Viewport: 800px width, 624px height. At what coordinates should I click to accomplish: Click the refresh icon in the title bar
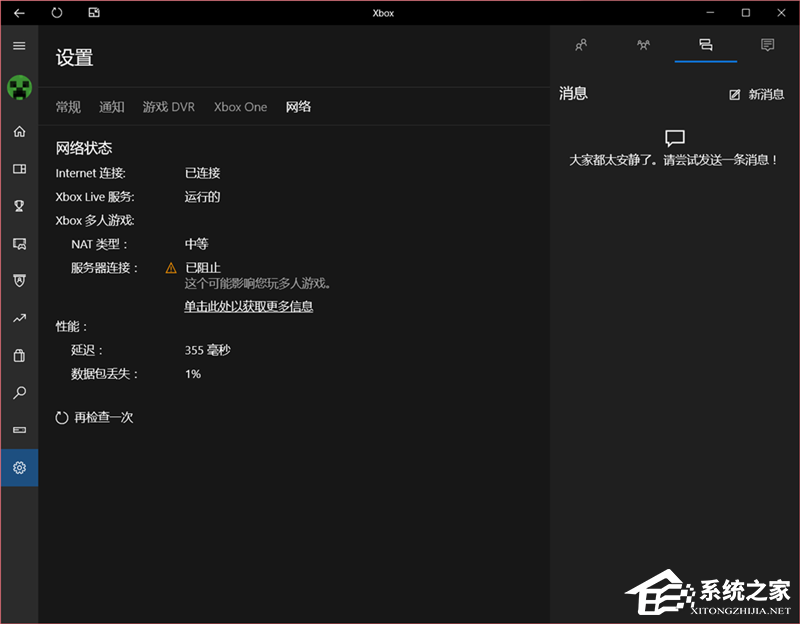pyautogui.click(x=57, y=12)
